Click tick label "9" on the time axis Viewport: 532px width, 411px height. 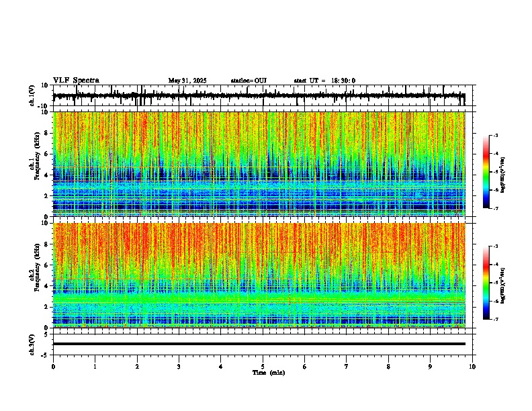click(430, 367)
